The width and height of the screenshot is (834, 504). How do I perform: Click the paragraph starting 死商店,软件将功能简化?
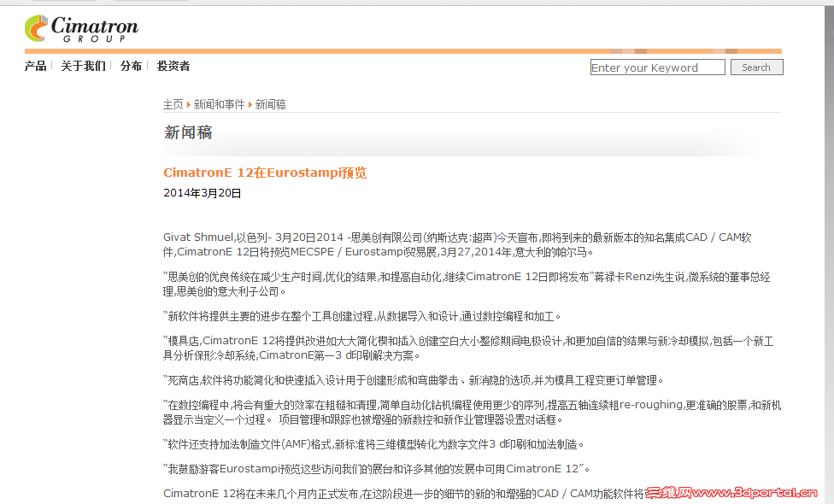coord(414,380)
